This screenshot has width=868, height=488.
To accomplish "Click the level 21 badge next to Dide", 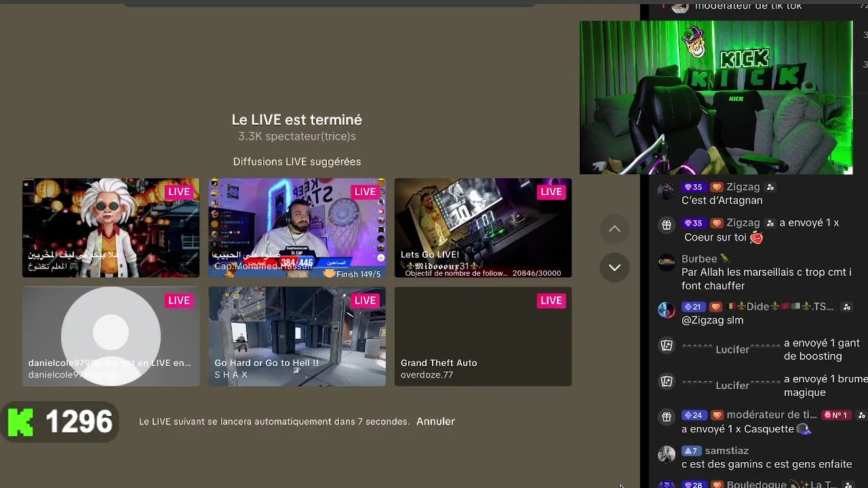I will (693, 307).
